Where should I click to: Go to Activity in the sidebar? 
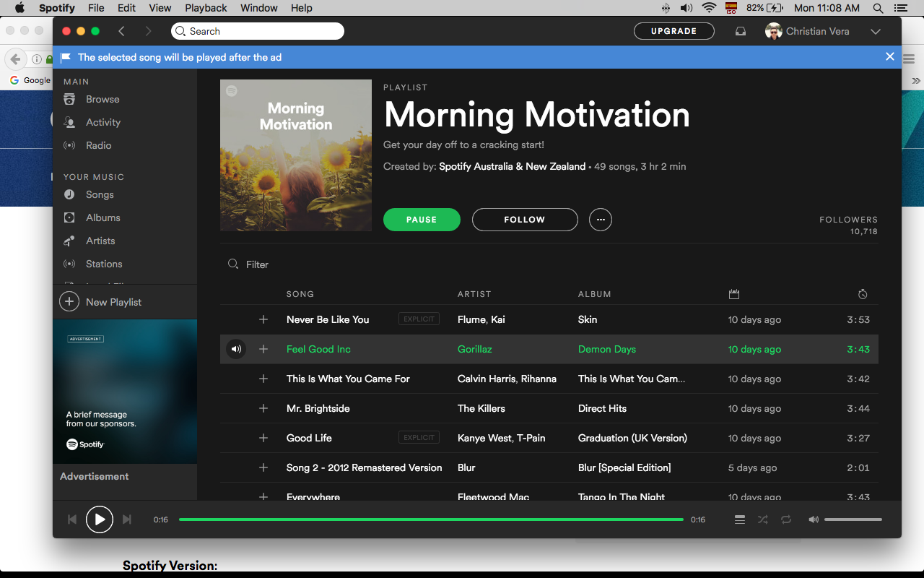(x=103, y=122)
